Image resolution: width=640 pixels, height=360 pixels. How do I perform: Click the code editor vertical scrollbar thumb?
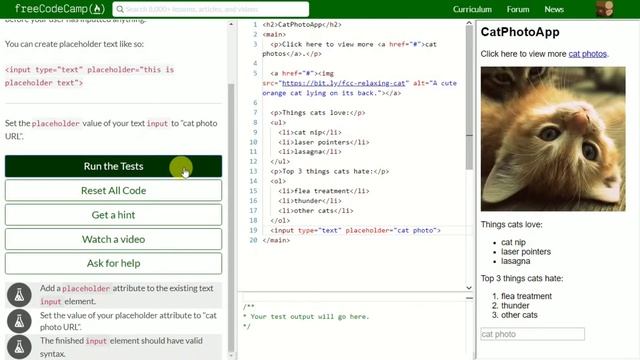[x=469, y=98]
